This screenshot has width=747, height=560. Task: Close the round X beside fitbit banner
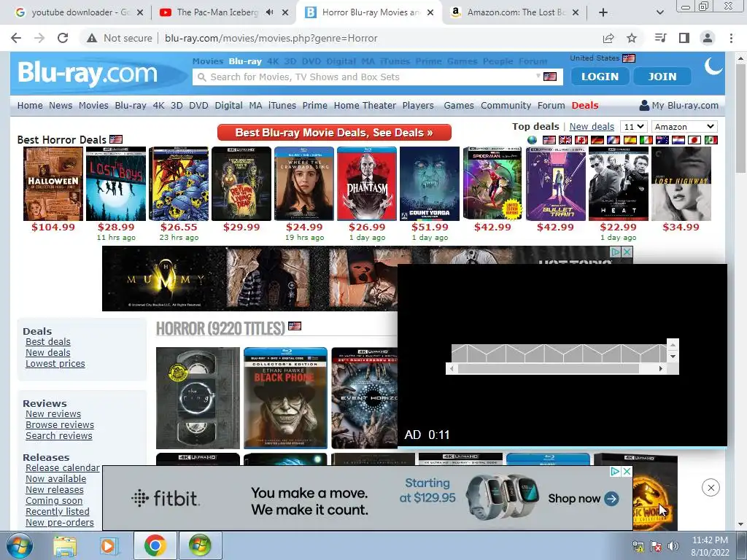(711, 488)
